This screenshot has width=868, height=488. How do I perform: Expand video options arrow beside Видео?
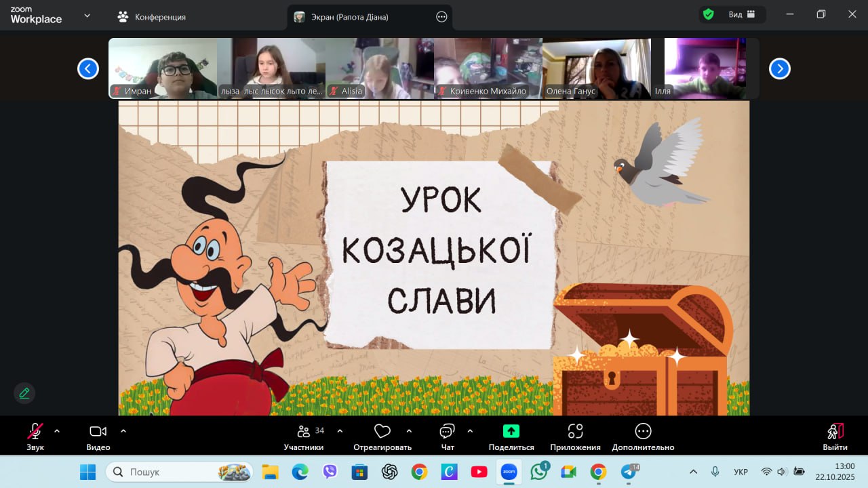(123, 431)
